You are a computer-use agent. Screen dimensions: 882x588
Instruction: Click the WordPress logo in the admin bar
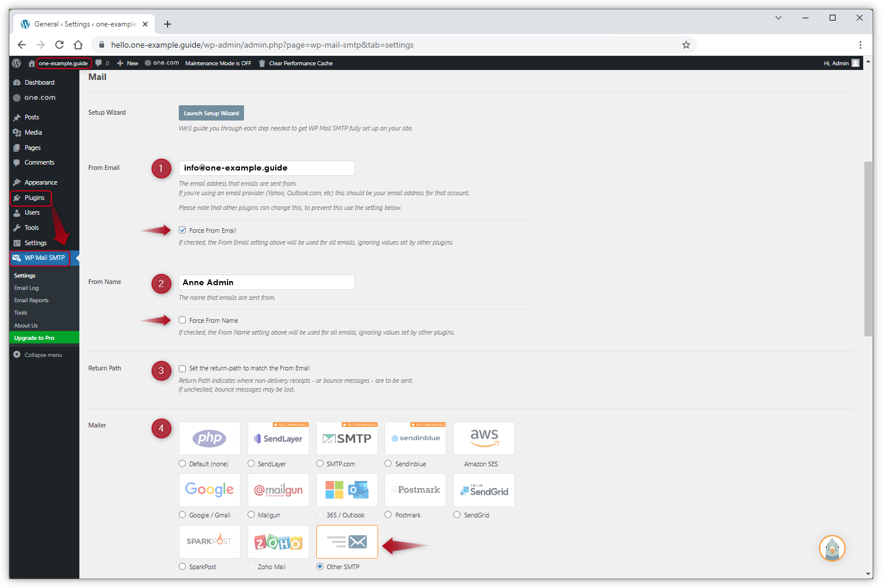16,63
